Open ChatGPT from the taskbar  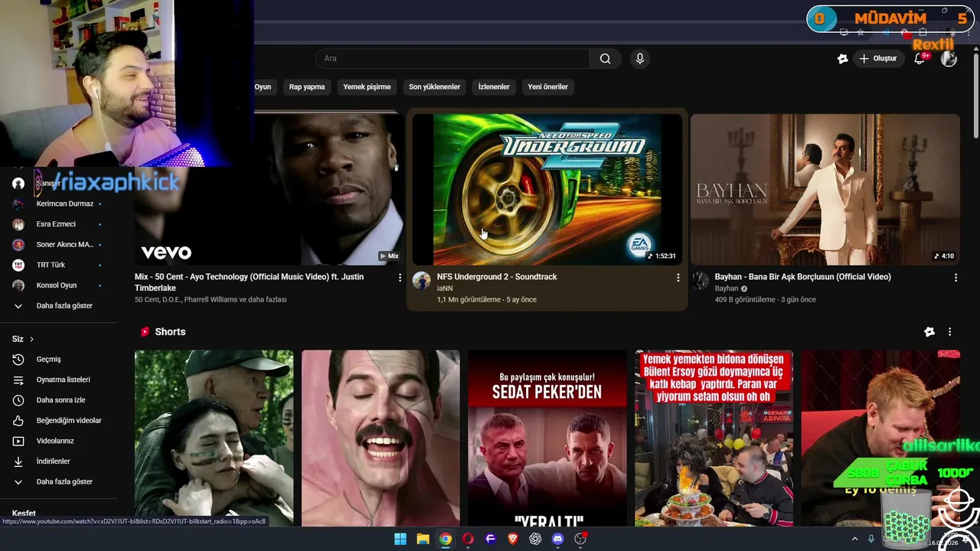point(535,539)
